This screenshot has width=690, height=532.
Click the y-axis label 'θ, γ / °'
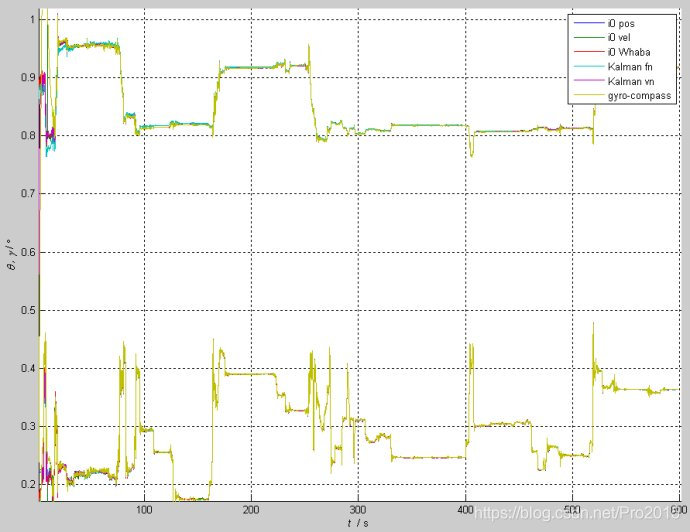click(x=12, y=254)
